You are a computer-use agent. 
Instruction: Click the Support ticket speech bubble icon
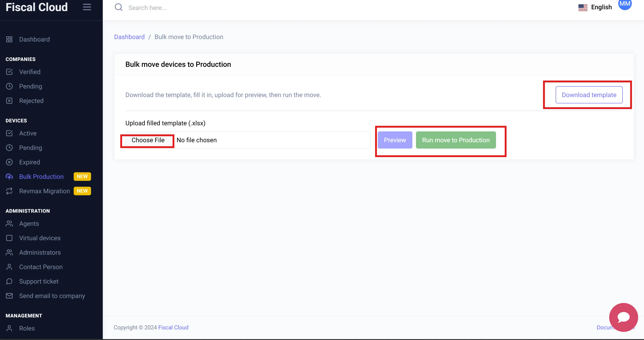coord(9,282)
